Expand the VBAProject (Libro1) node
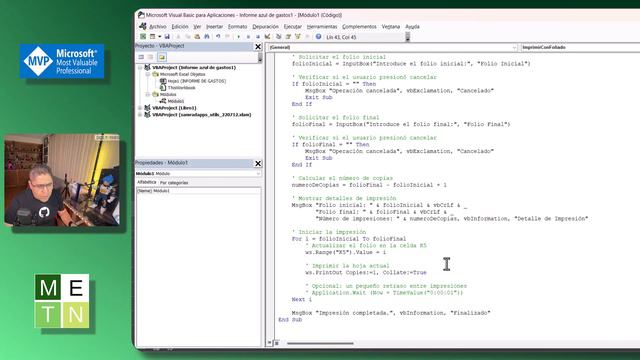This screenshot has width=640, height=360. pyautogui.click(x=140, y=108)
